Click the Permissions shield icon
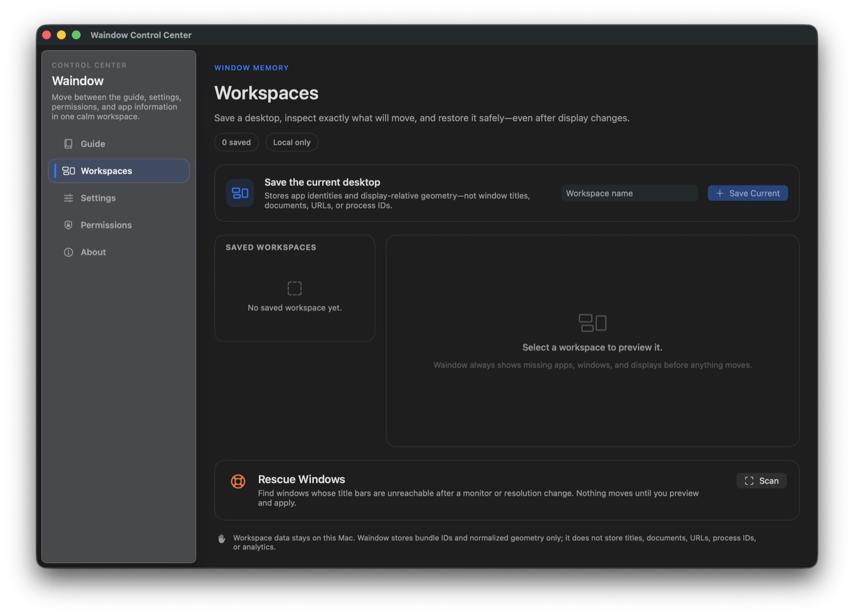The image size is (854, 616). [68, 225]
